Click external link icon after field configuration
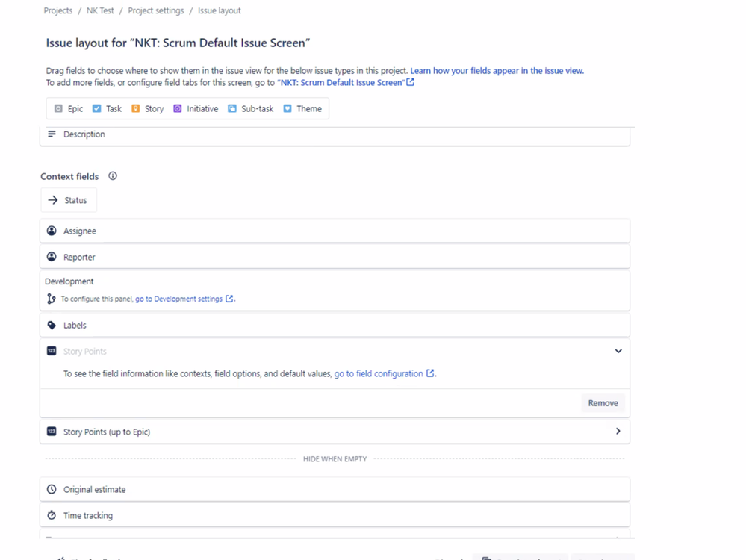 pyautogui.click(x=430, y=373)
